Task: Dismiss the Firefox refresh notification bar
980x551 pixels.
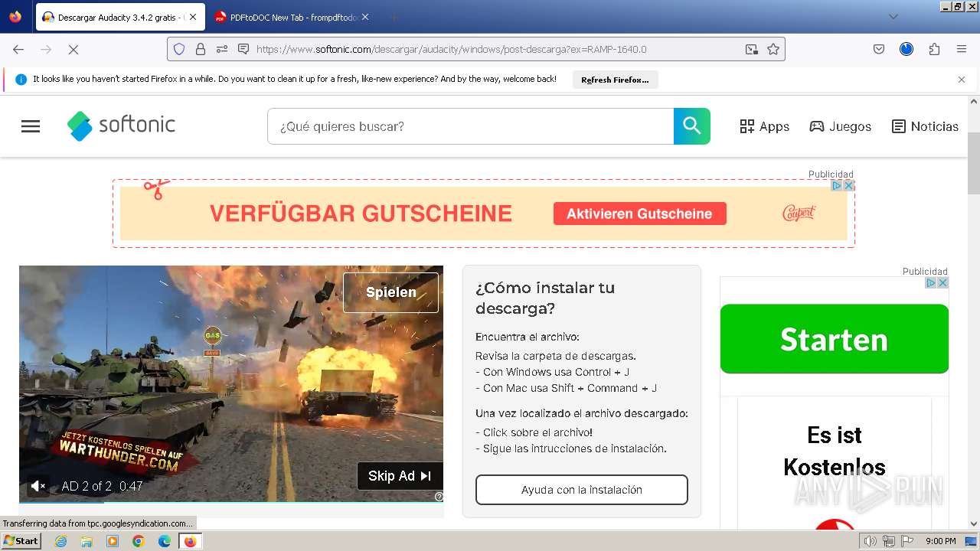Action: click(962, 80)
